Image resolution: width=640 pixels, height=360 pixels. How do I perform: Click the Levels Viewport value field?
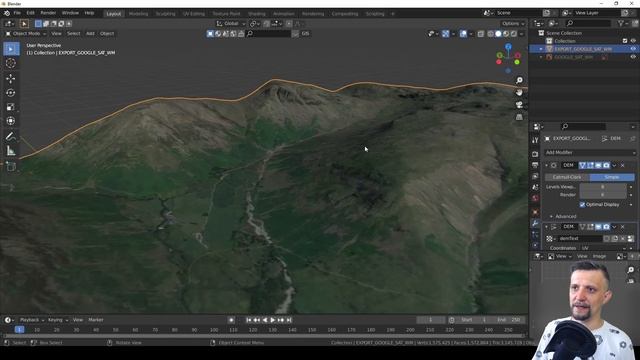(603, 187)
